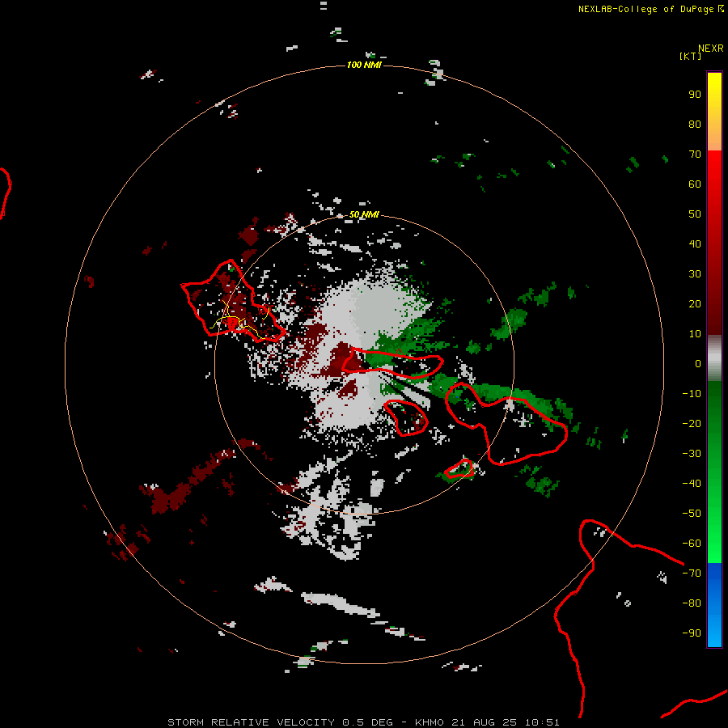Click the "-30" scale value
Image resolution: width=728 pixels, height=728 pixels.
coord(692,454)
